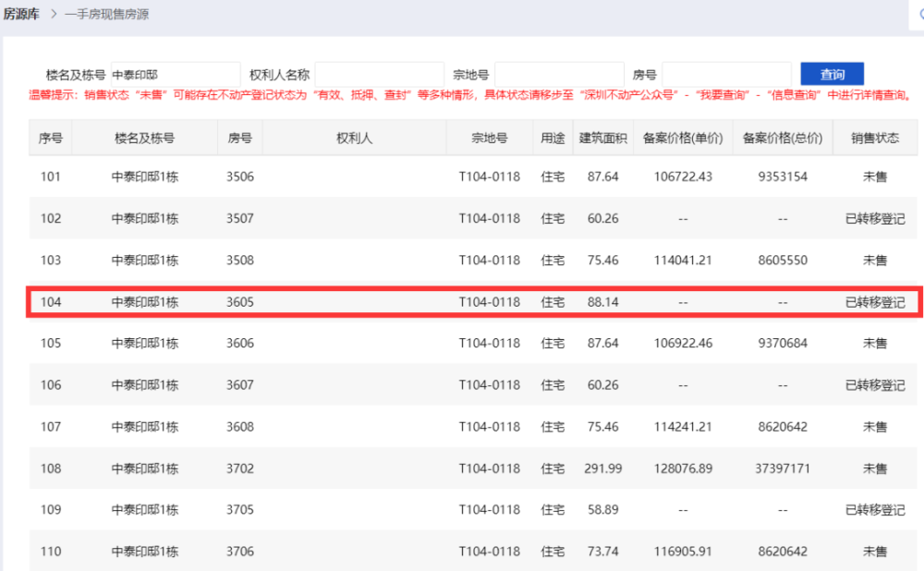Click total price 8620642 in row 107
The width and height of the screenshot is (924, 571).
pyautogui.click(x=783, y=427)
